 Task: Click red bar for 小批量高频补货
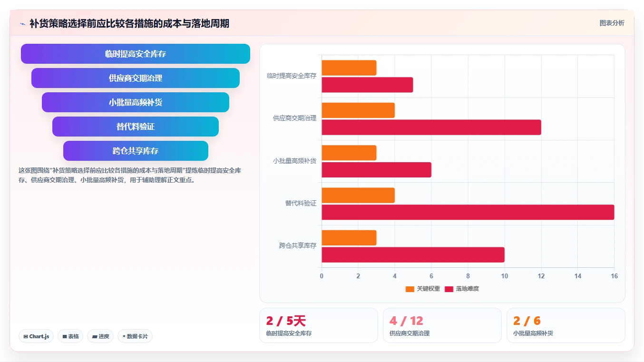coord(376,170)
